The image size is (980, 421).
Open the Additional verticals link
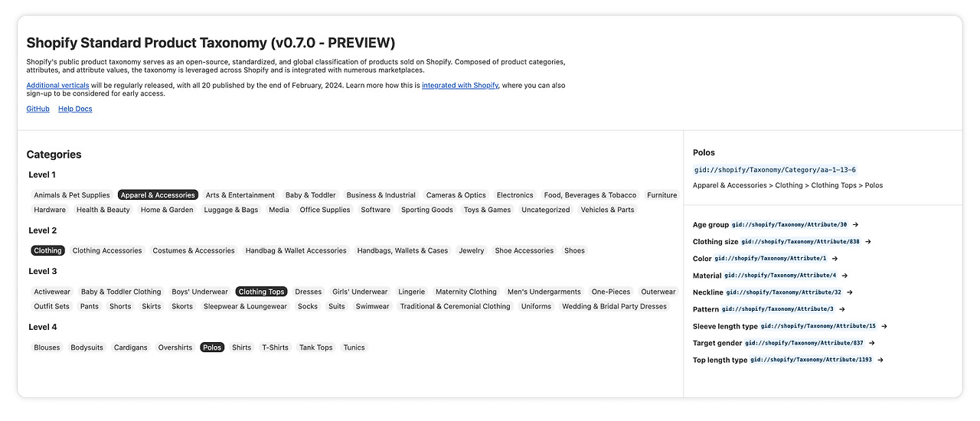pyautogui.click(x=57, y=86)
